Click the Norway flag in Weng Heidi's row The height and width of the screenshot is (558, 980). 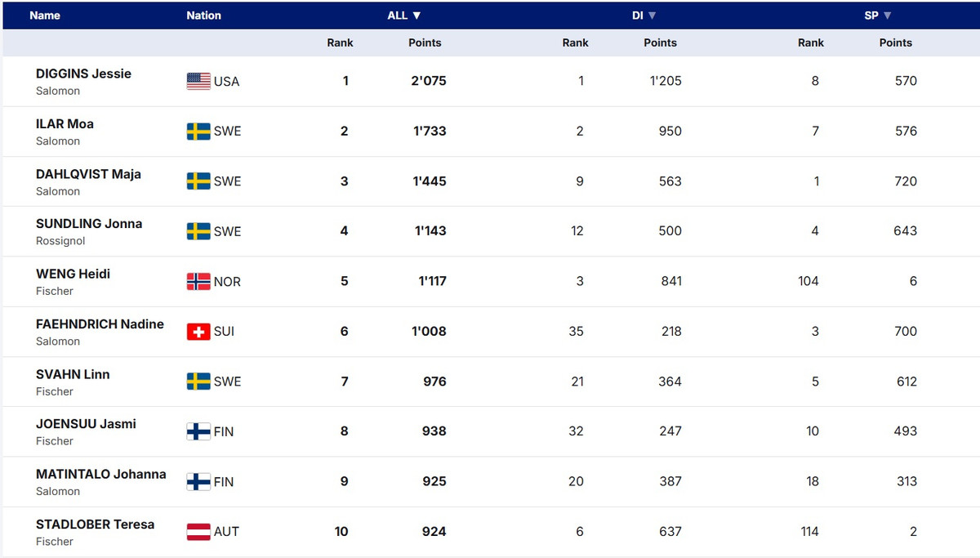tap(198, 282)
